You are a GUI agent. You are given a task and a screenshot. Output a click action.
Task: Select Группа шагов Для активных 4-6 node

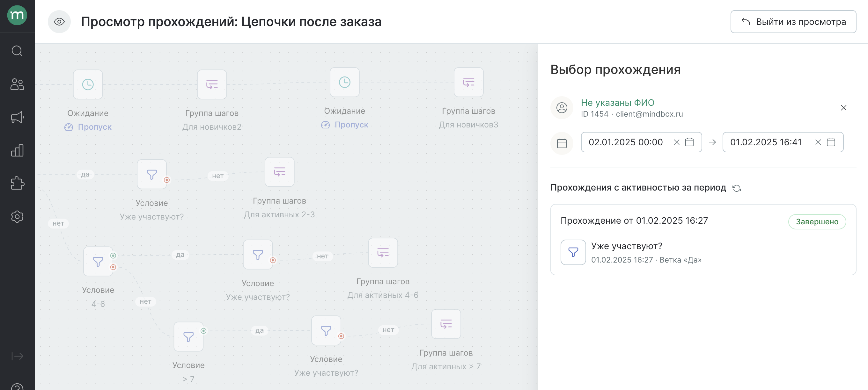[383, 253]
